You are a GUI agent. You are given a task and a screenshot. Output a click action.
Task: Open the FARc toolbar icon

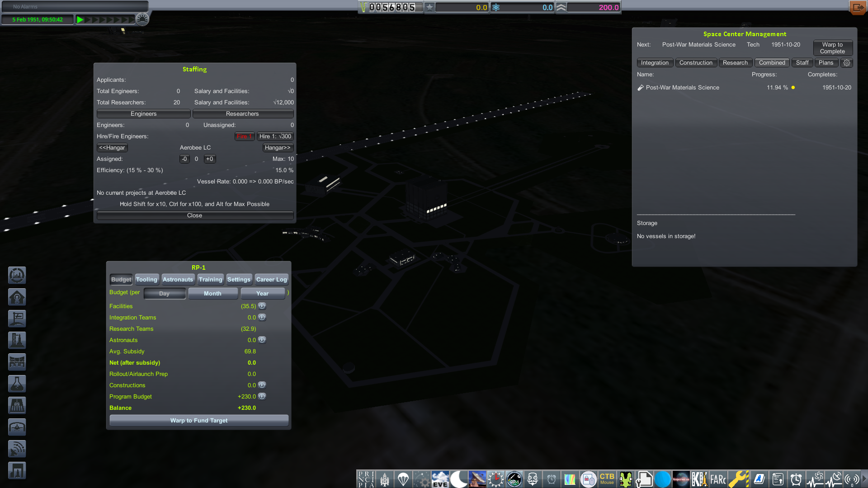click(718, 479)
